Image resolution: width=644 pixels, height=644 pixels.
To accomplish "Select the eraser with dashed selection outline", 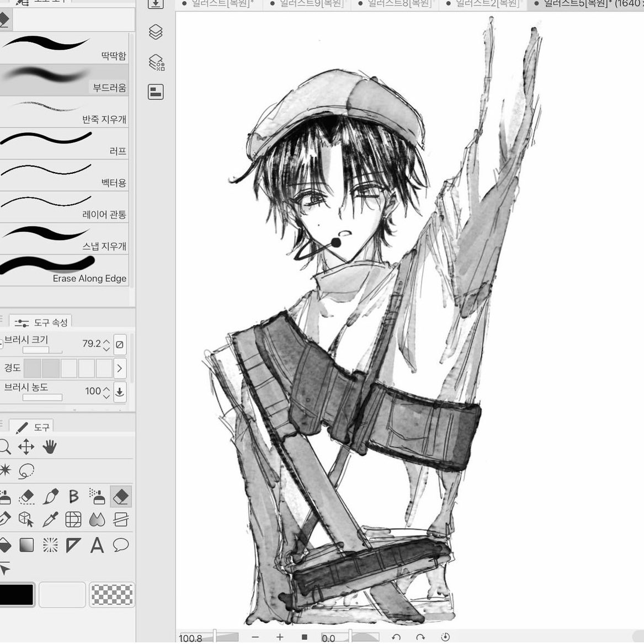I will tap(26, 497).
